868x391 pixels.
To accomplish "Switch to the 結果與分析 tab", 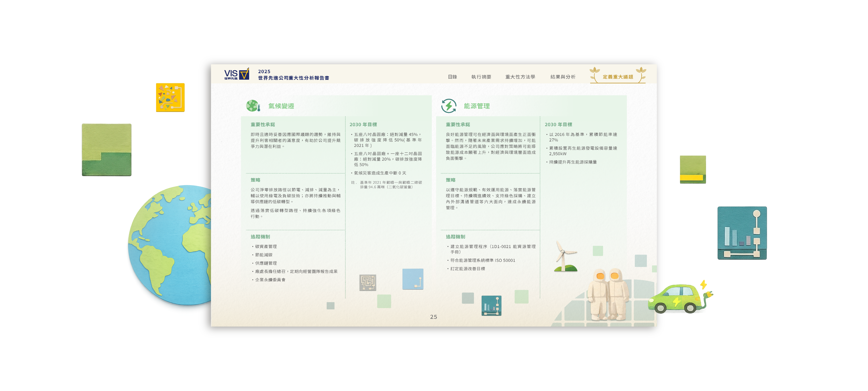I will [x=563, y=77].
